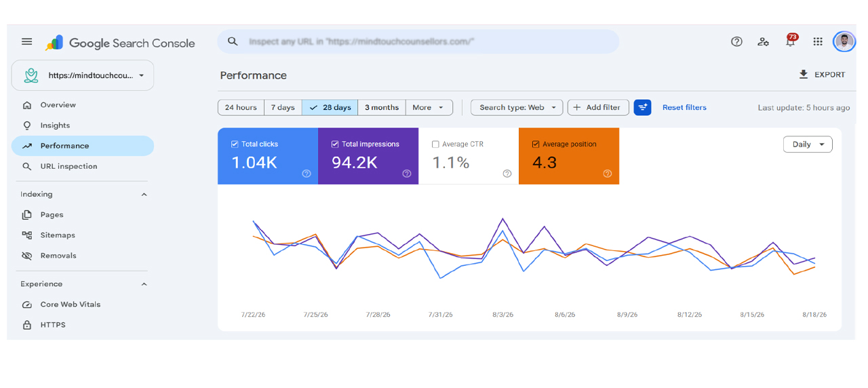Uncheck the Average position checkbox
The width and height of the screenshot is (868, 388).
pos(536,144)
